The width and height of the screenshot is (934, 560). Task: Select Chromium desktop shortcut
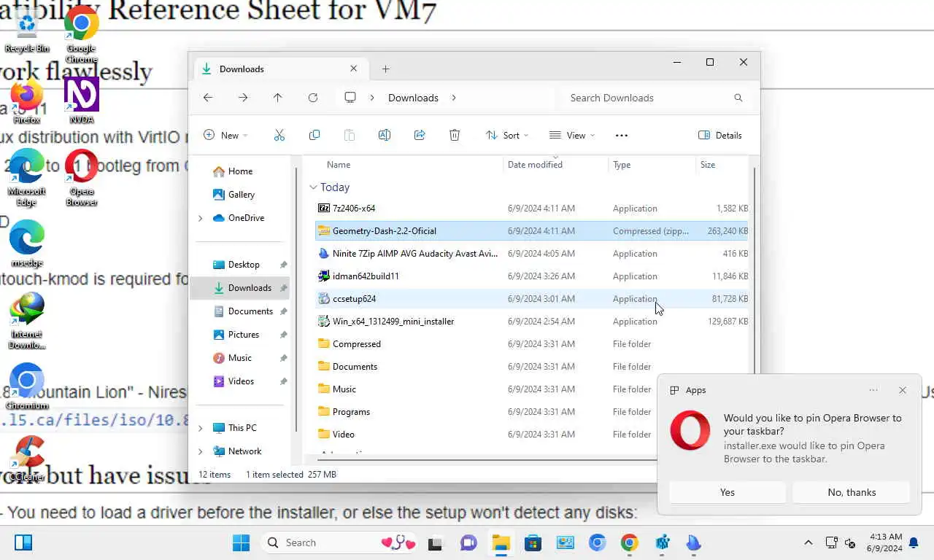point(27,386)
